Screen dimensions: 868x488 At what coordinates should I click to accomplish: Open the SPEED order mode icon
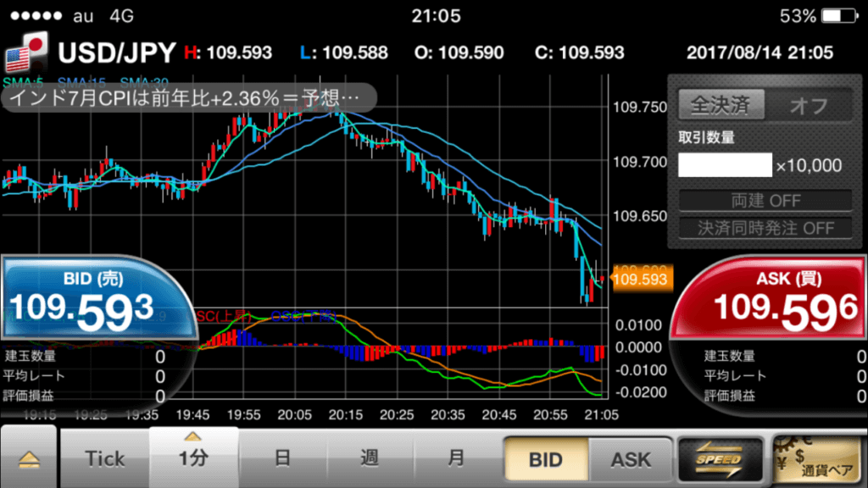pyautogui.click(x=721, y=459)
